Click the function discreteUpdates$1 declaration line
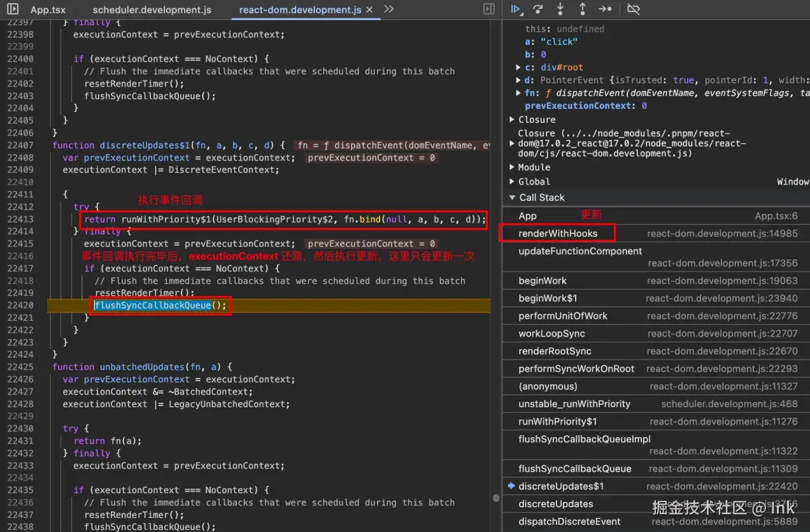This screenshot has height=532, width=810. point(169,145)
